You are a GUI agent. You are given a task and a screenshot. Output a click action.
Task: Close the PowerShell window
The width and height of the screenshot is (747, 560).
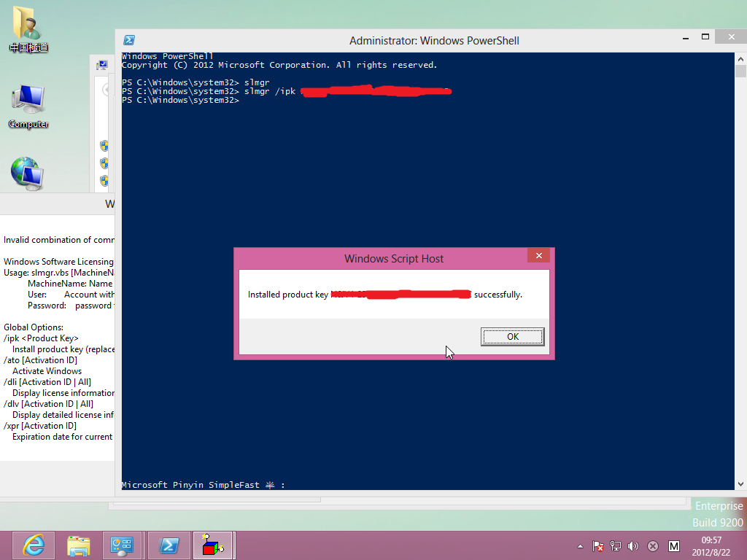tap(731, 36)
